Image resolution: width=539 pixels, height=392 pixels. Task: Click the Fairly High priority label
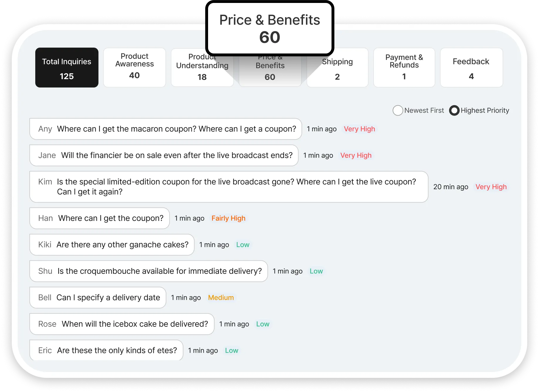pyautogui.click(x=228, y=218)
